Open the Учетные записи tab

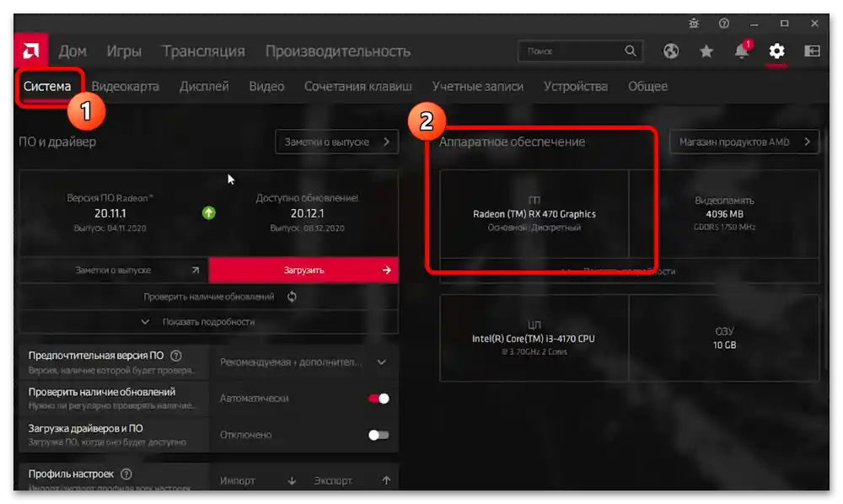coord(477,87)
